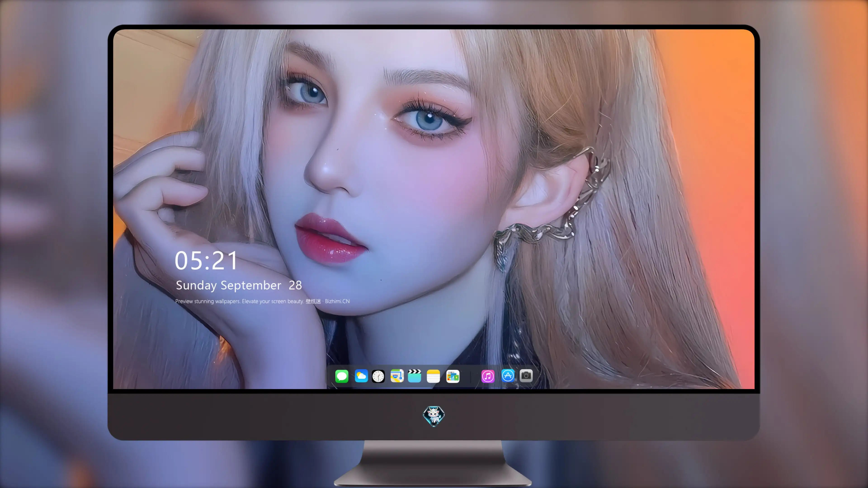Open the photo collage app icon
The height and width of the screenshot is (488, 868).
tap(453, 376)
